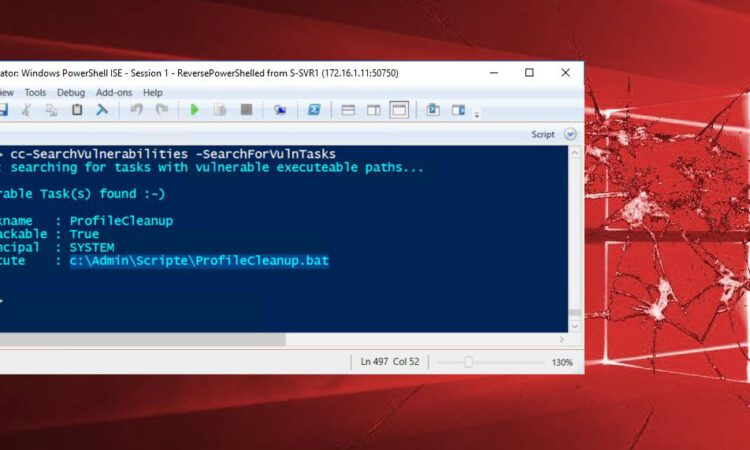Click 'Ln 497 Col 52' in status bar
The image size is (750, 450).
390,362
